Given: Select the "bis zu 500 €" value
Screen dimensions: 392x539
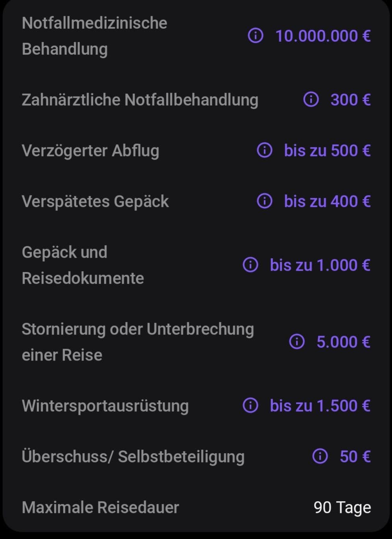Looking at the screenshot, I should click(327, 151).
